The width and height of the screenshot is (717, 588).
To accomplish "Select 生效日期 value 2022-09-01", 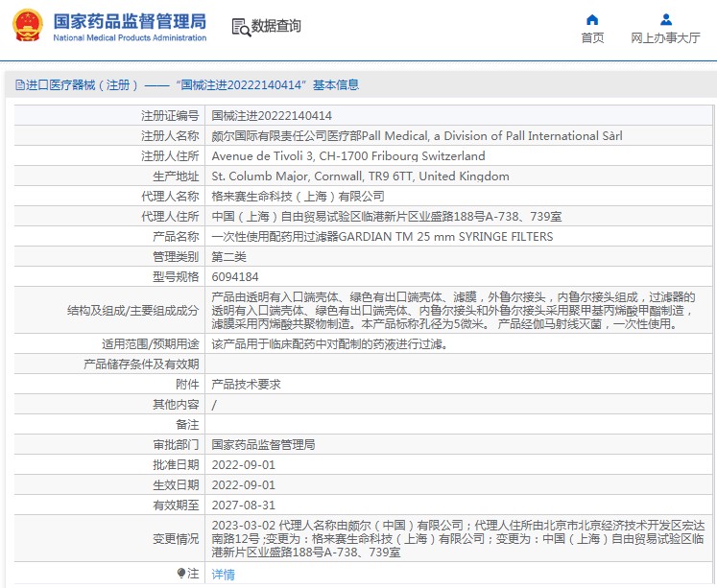I will pyautogui.click(x=243, y=484).
